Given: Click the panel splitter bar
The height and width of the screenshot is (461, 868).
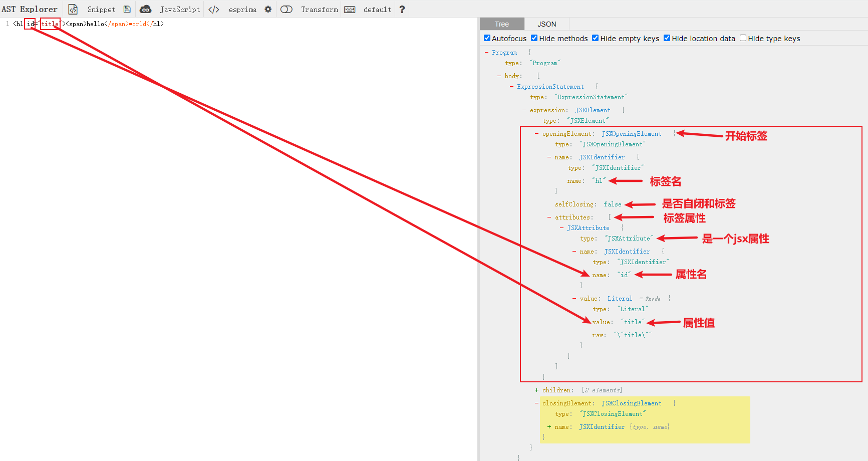Looking at the screenshot, I should (x=478, y=239).
